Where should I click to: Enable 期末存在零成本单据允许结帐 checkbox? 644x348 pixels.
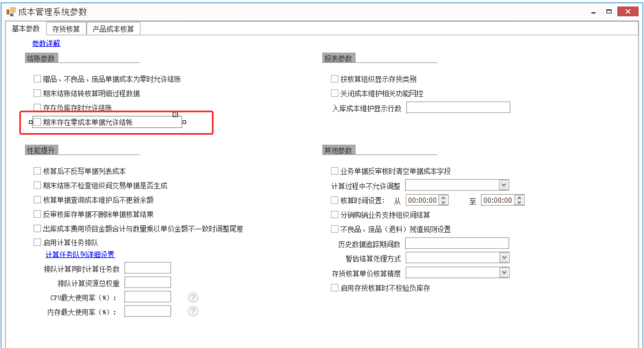38,122
